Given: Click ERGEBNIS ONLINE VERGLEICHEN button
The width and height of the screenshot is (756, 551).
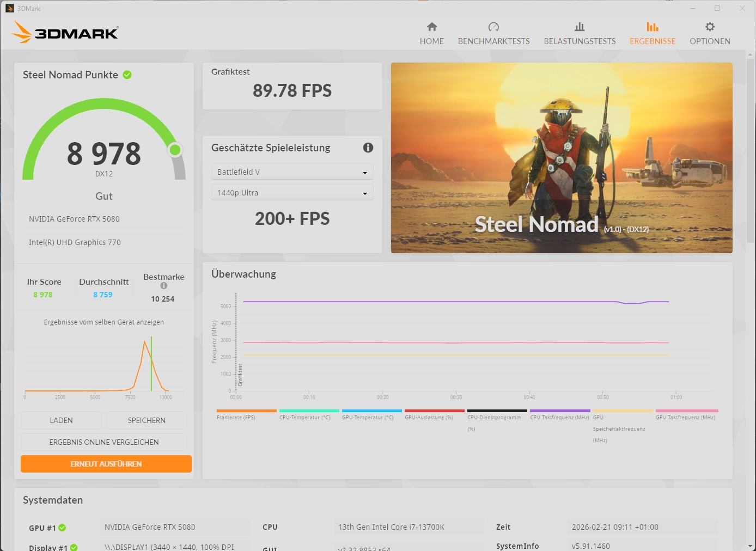Looking at the screenshot, I should [x=104, y=442].
